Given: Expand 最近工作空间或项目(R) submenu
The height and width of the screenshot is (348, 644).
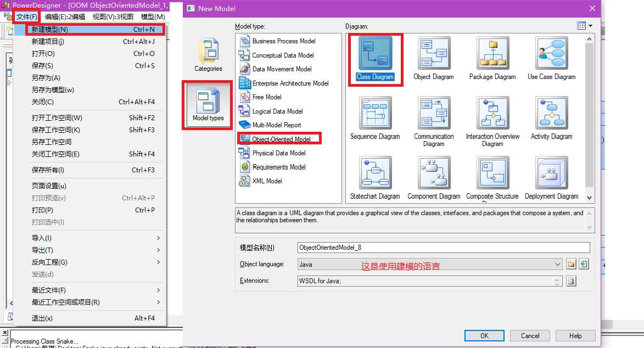Looking at the screenshot, I should click(x=90, y=302).
